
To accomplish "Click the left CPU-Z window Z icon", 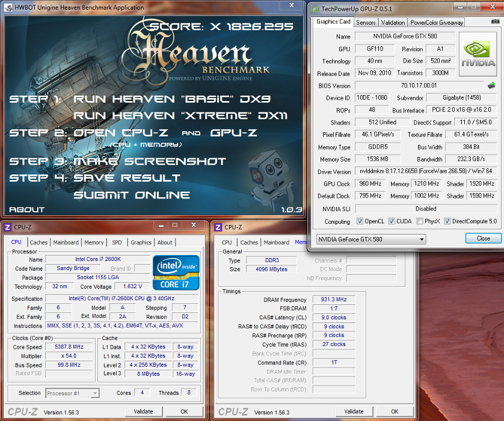I will pos(7,227).
